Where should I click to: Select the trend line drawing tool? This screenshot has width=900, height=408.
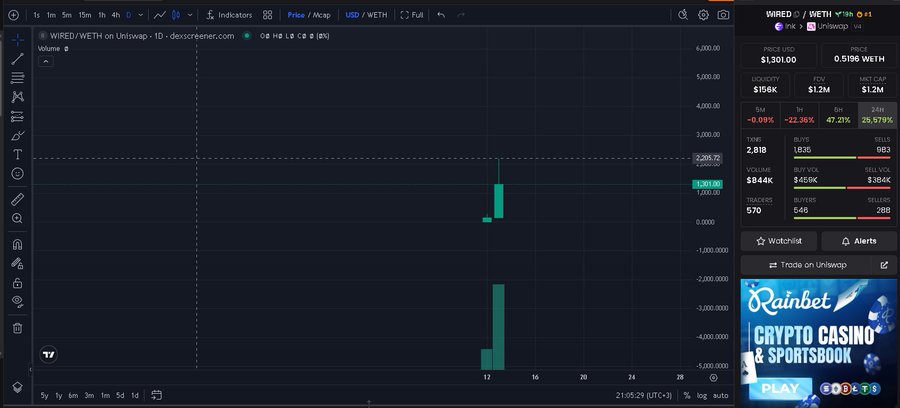(x=18, y=59)
